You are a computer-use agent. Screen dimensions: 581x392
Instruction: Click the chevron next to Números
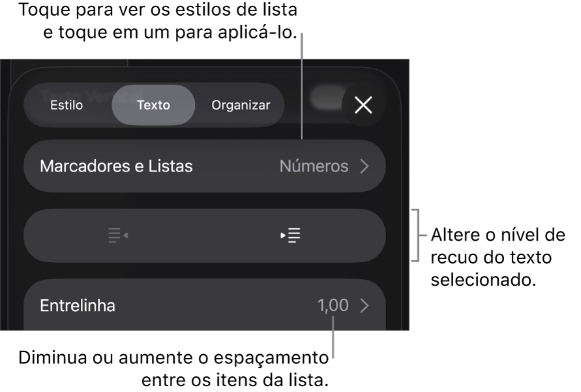pos(365,166)
